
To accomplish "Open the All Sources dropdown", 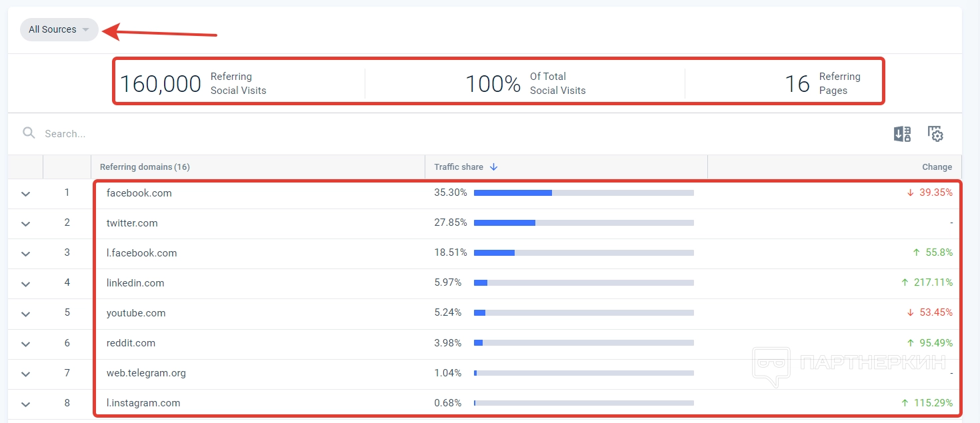I will pos(59,30).
